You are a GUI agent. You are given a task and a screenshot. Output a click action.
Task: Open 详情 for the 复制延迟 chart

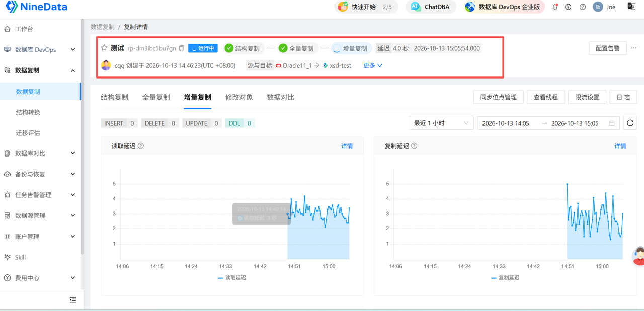pos(620,146)
